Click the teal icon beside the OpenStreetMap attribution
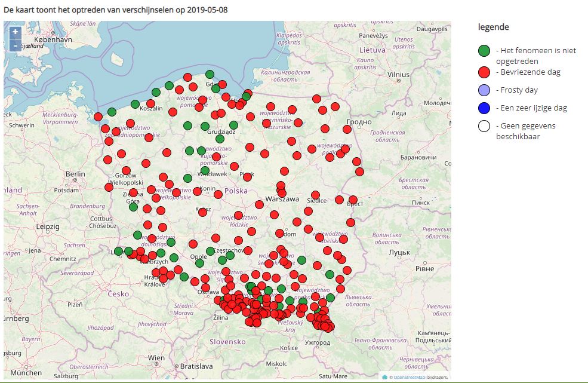The width and height of the screenshot is (588, 383). pos(384,377)
